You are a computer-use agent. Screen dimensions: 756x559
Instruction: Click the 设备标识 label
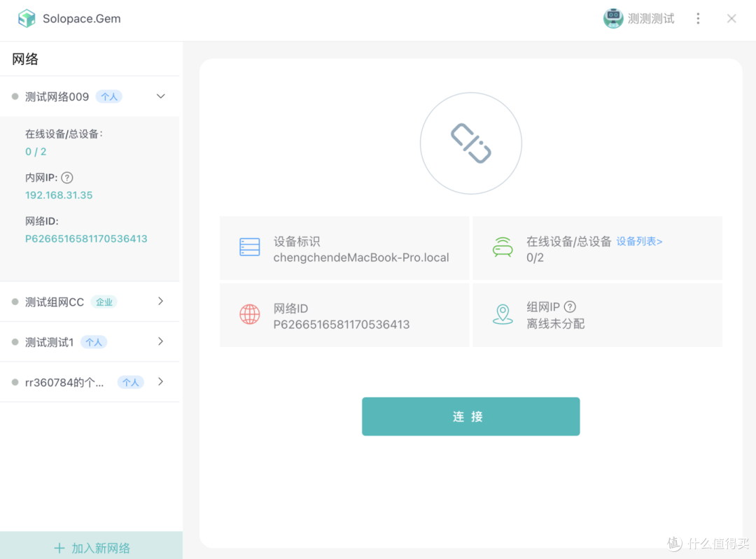click(x=297, y=241)
